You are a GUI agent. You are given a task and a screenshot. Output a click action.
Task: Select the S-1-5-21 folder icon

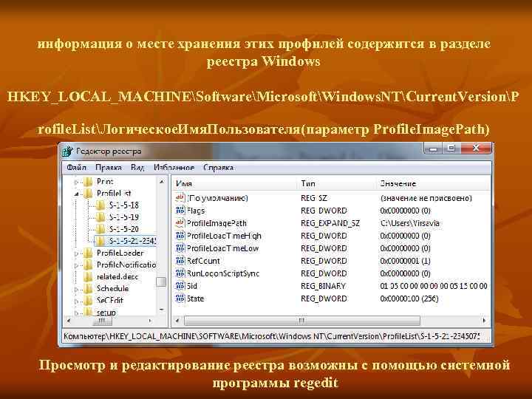100,241
